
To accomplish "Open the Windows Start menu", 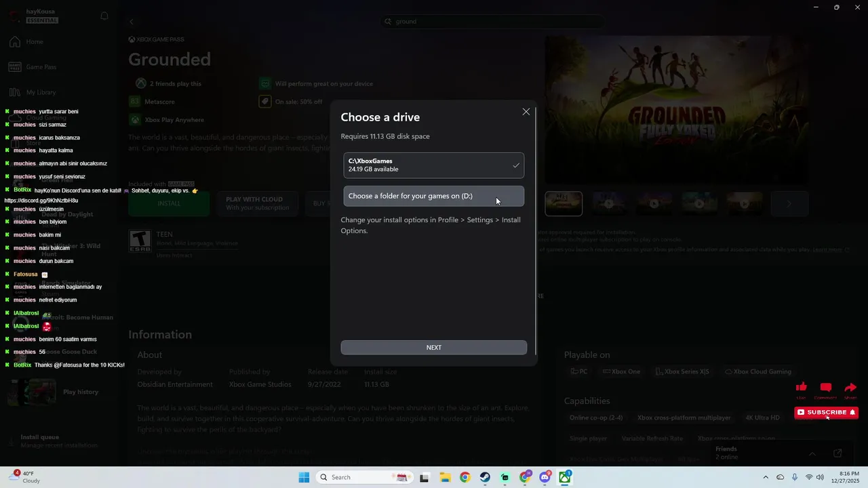I will [x=304, y=477].
